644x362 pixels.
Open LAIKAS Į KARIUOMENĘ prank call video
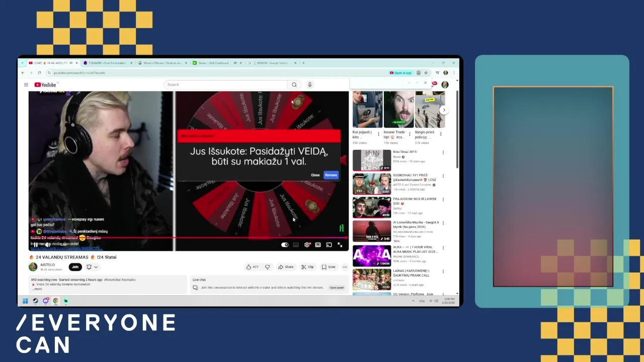click(372, 280)
